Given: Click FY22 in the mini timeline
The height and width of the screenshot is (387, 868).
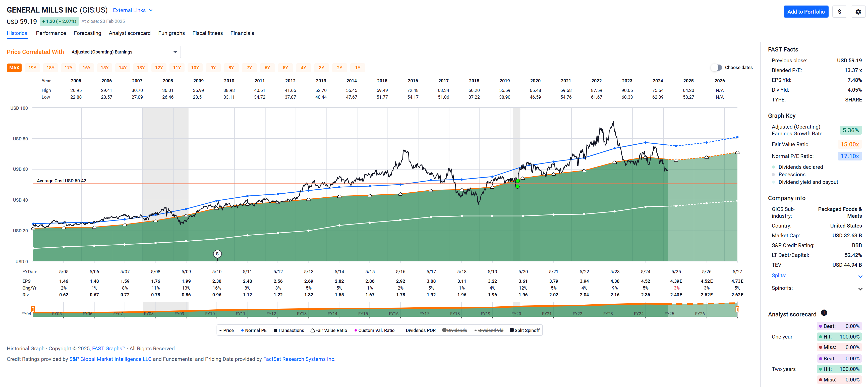Looking at the screenshot, I should pyautogui.click(x=577, y=314).
